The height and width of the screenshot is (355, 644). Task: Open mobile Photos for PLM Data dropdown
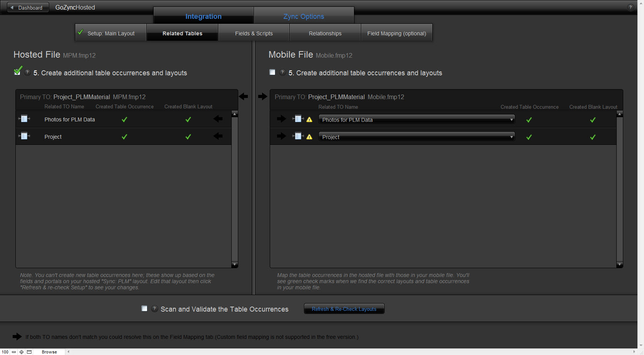[417, 119]
